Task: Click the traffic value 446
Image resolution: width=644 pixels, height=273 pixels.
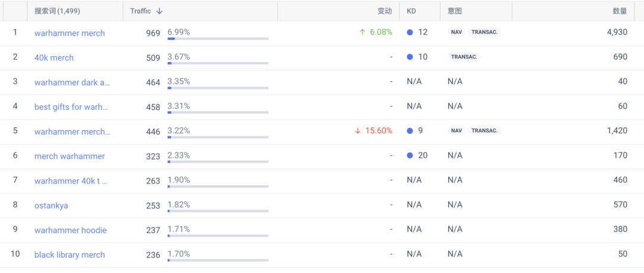Action: click(x=153, y=132)
